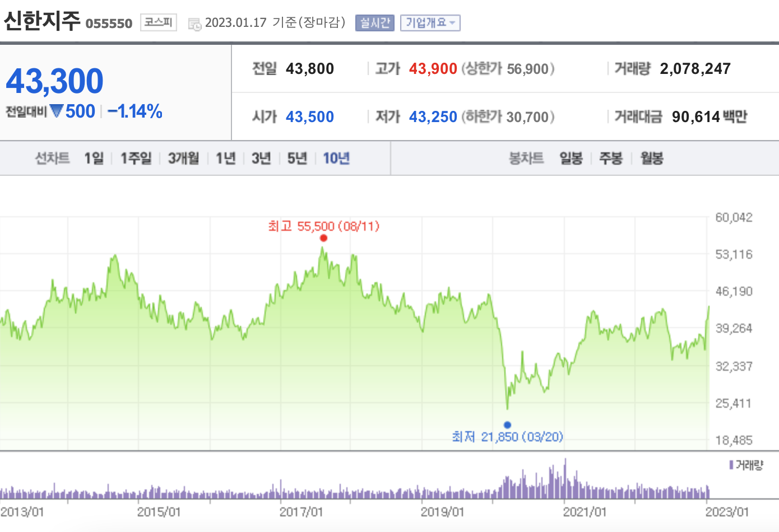This screenshot has width=779, height=532.
Task: Click the date text 2023.01.17 기준(장마감)
Action: click(x=275, y=23)
